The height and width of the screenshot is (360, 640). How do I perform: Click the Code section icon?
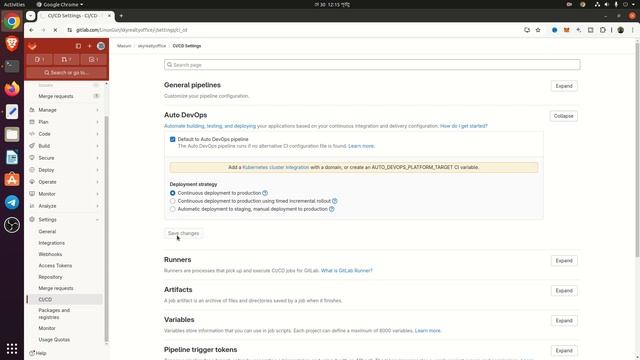point(32,134)
